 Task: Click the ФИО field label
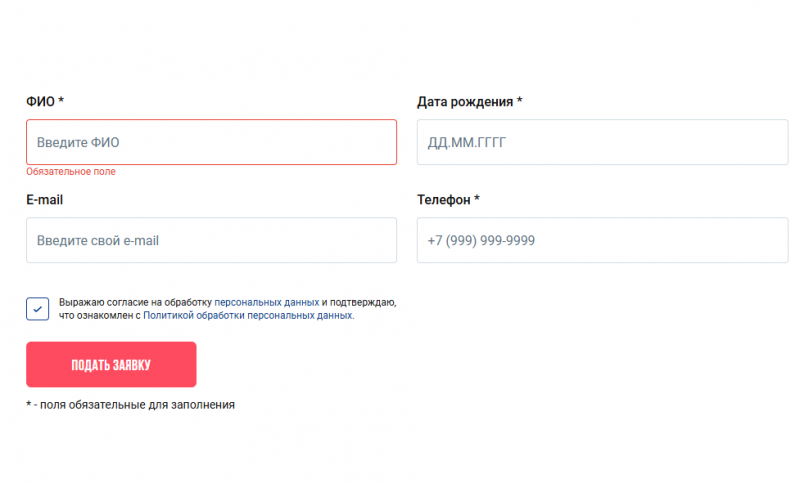(40, 102)
